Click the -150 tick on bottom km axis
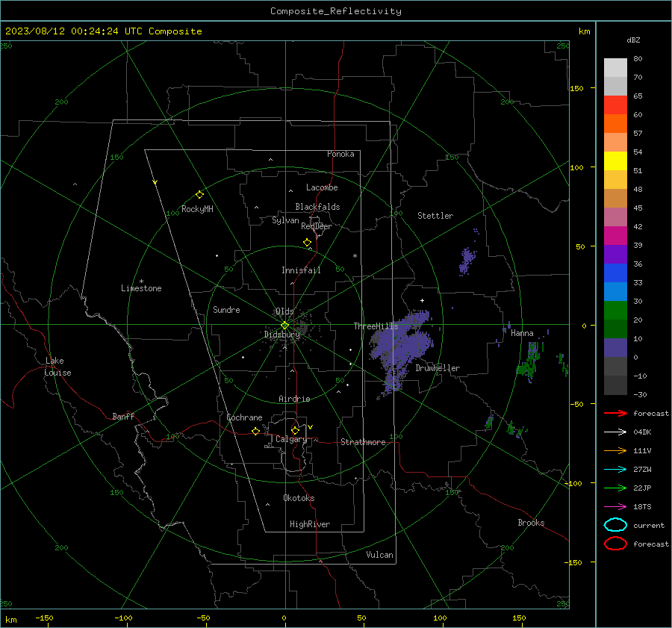This screenshot has width=672, height=628. [44, 618]
